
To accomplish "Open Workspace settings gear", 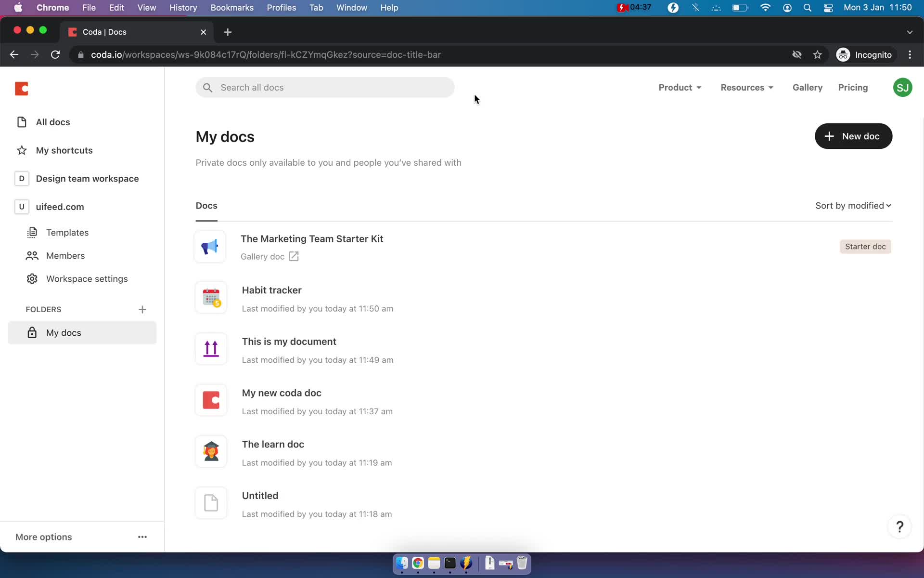I will [32, 279].
